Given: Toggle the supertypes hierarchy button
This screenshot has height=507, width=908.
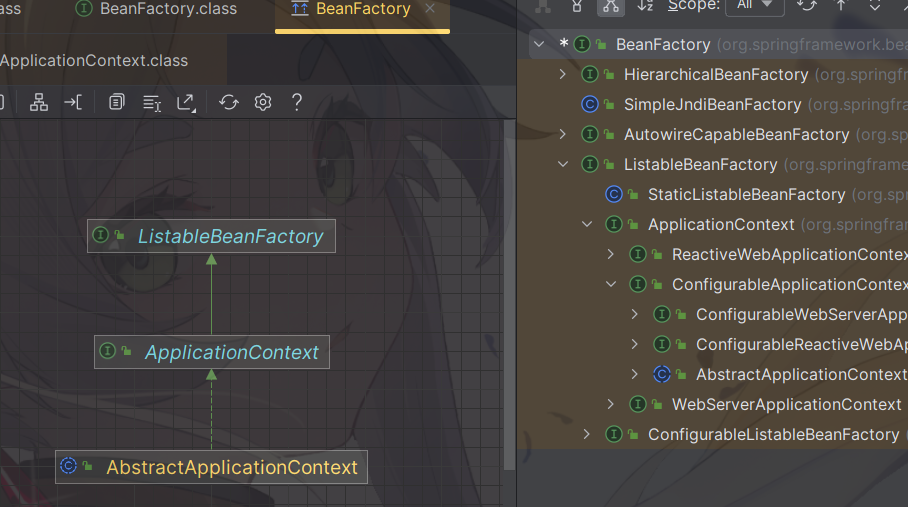Looking at the screenshot, I should click(576, 6).
